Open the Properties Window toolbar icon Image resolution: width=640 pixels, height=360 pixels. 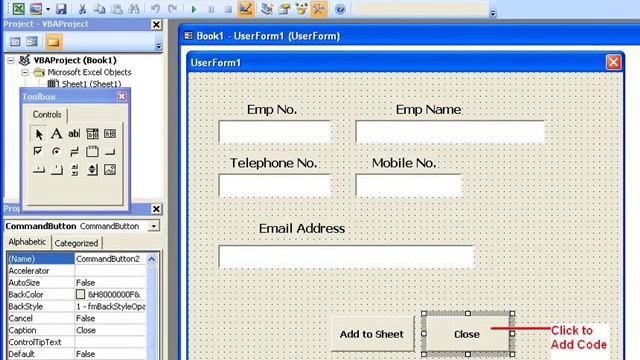(x=284, y=9)
